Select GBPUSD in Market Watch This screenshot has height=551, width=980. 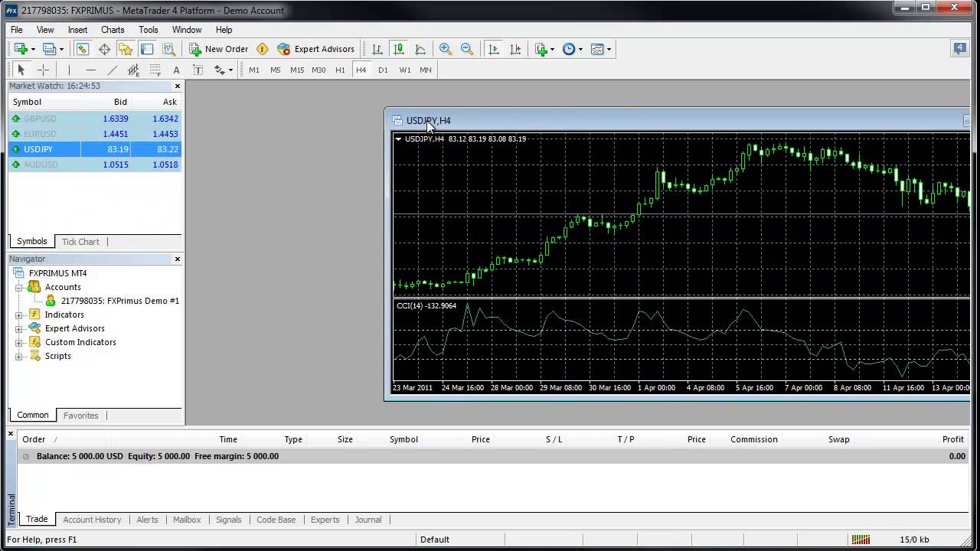click(95, 119)
